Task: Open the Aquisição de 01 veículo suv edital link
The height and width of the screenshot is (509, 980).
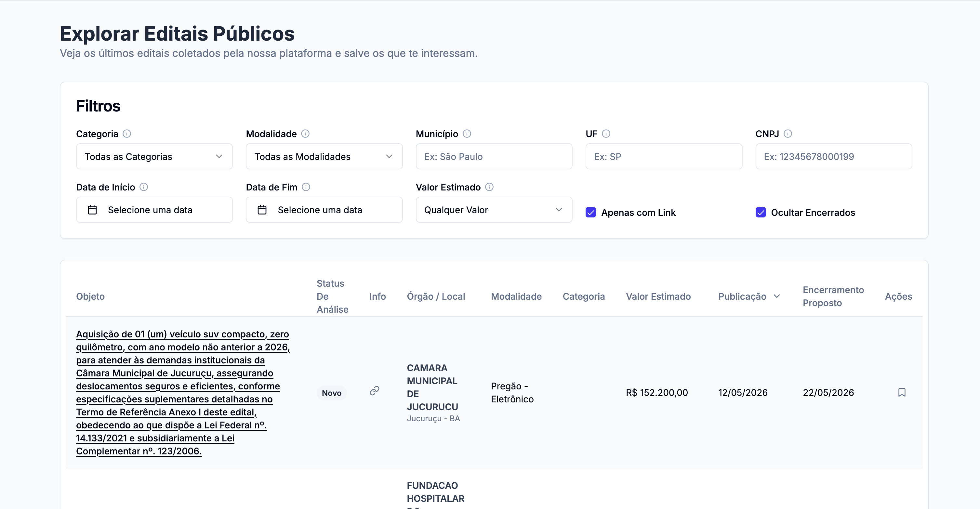Action: [183, 393]
